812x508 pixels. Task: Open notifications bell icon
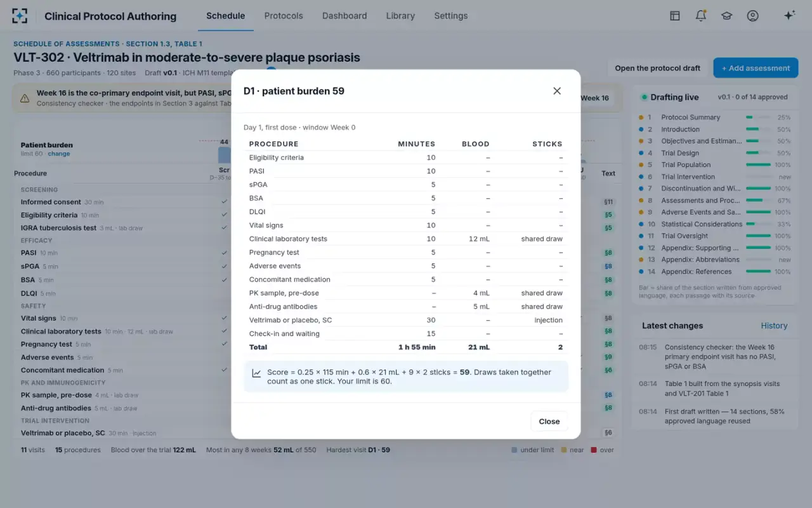click(x=701, y=16)
